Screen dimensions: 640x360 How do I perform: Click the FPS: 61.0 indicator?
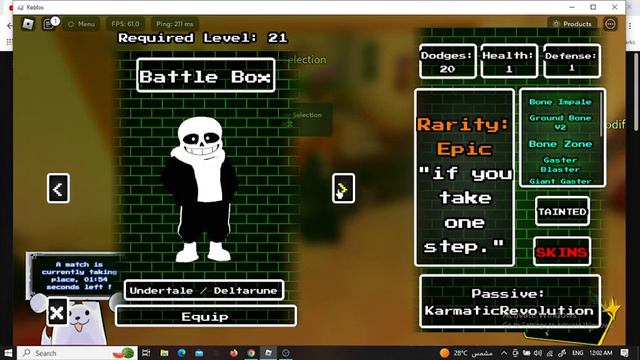[125, 24]
